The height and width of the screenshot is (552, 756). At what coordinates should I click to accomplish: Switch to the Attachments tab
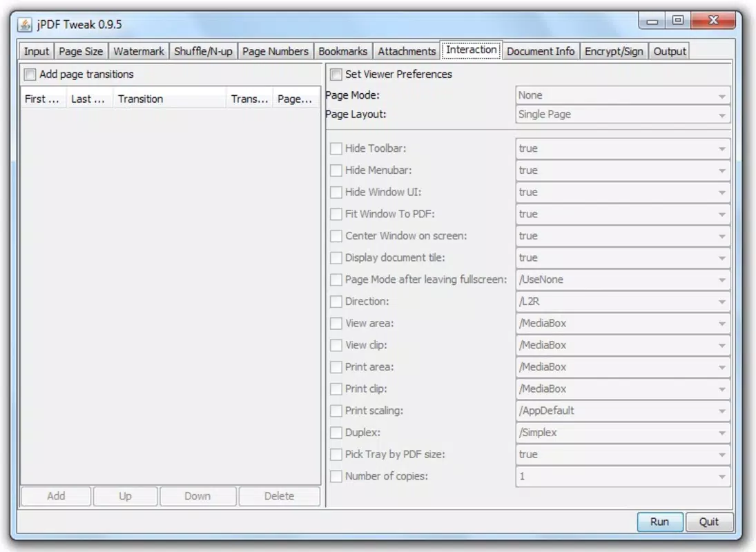(407, 51)
